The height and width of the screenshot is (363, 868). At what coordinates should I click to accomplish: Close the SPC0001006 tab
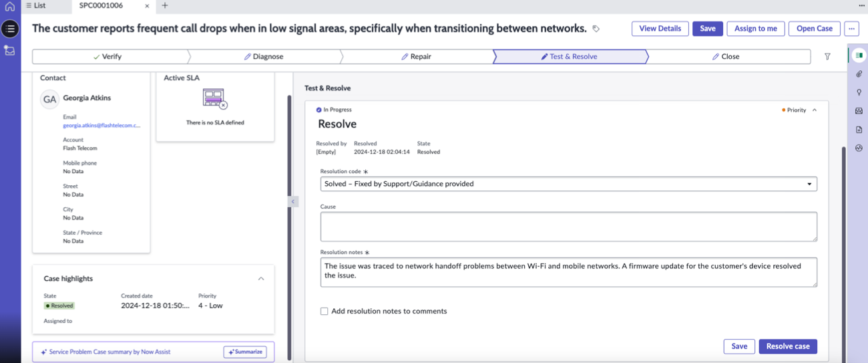[x=147, y=5]
